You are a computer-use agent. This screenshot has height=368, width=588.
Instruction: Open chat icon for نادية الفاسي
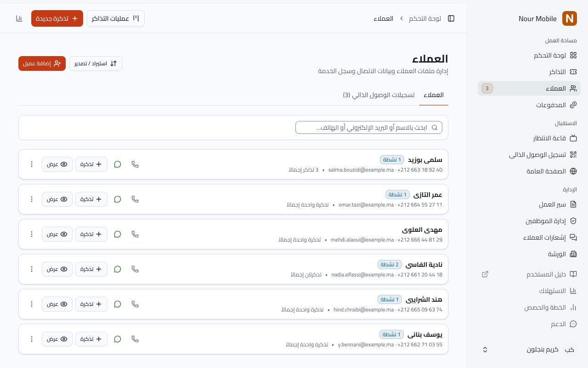tap(118, 269)
